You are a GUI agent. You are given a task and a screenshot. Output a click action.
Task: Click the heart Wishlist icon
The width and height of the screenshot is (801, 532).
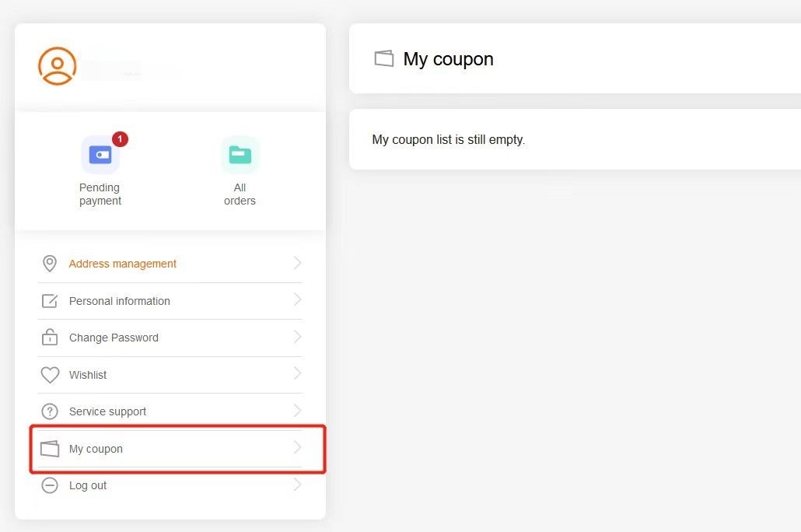(50, 375)
